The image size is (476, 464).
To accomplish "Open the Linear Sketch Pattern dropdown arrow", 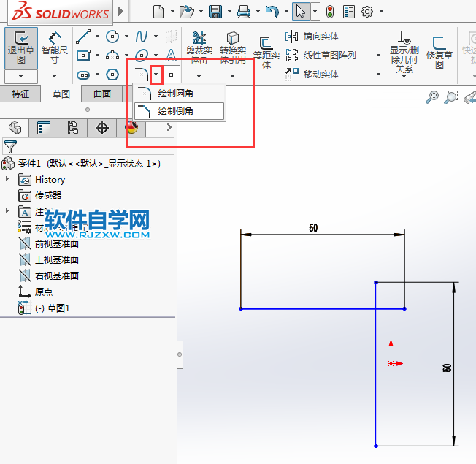I will pos(379,56).
